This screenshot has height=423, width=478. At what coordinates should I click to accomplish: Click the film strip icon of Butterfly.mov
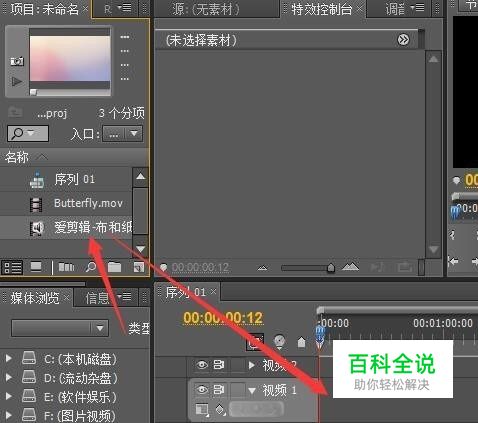(x=36, y=204)
